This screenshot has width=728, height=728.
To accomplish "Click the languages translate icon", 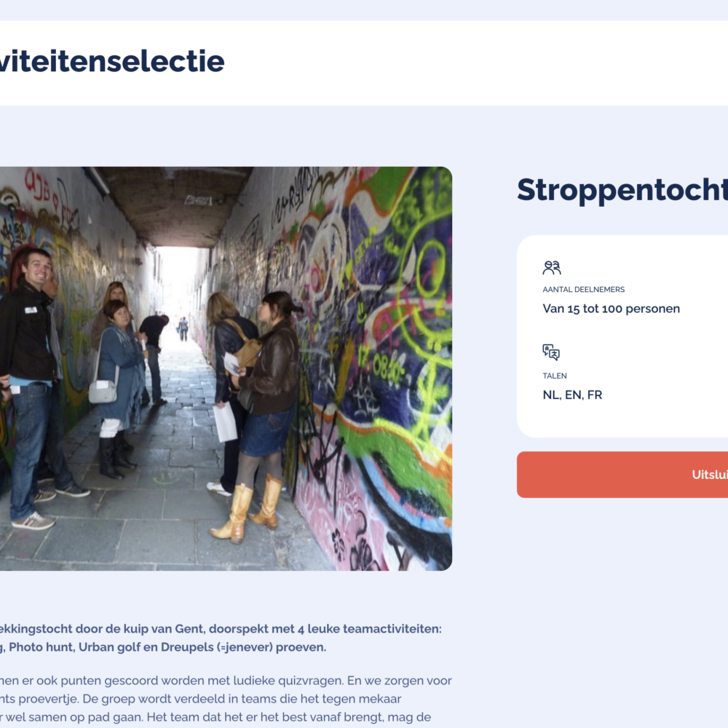I will point(551,352).
